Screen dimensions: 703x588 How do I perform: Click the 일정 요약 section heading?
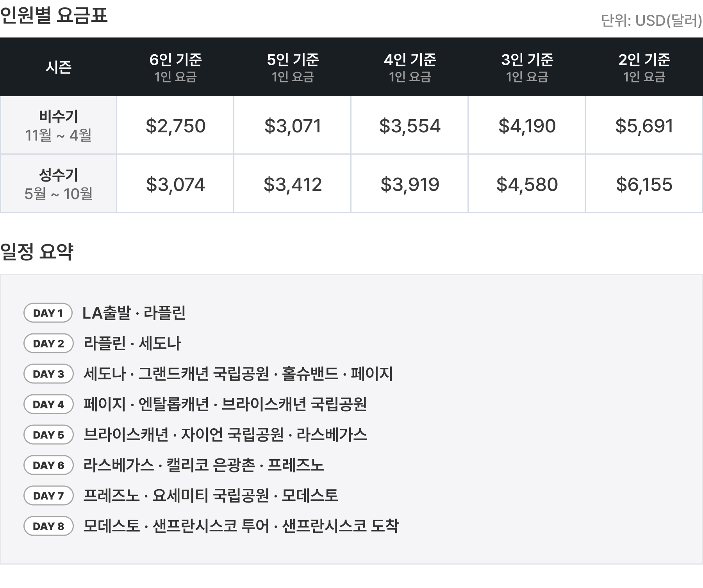click(x=37, y=251)
